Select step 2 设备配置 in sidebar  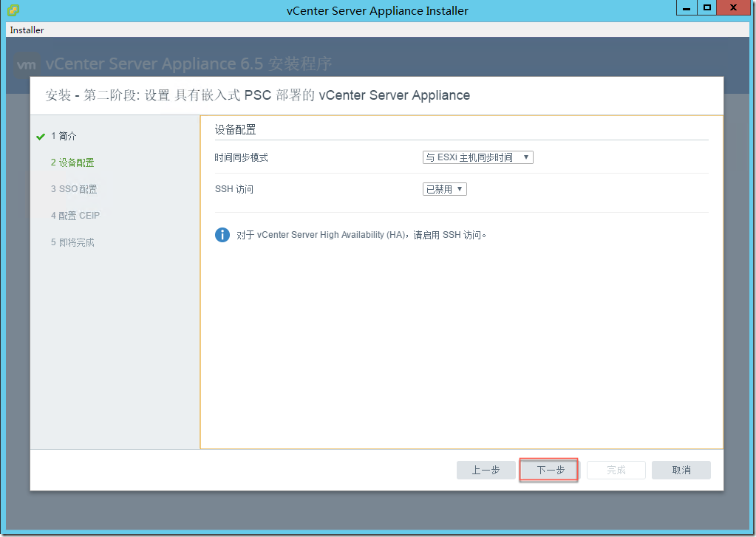(72, 163)
